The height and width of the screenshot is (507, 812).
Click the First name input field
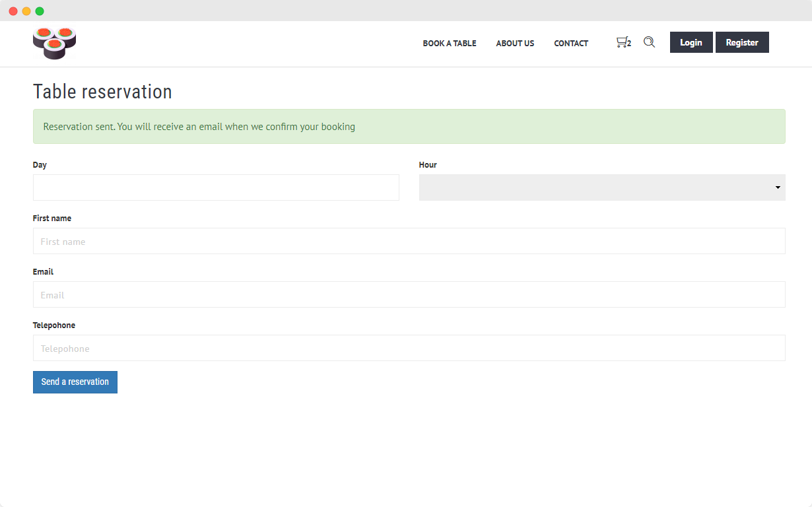click(x=409, y=241)
